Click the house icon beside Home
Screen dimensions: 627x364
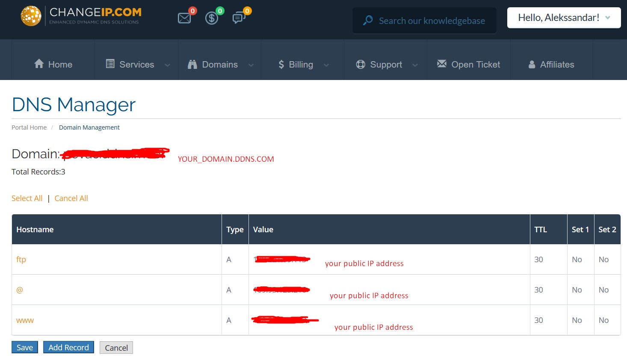click(39, 64)
